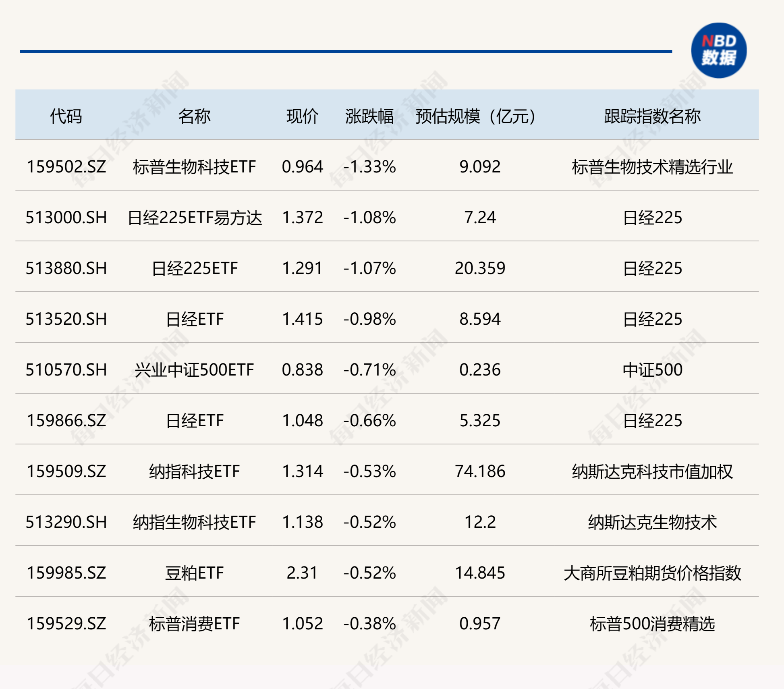Viewport: 784px width, 689px height.
Task: Click price 0.964
Action: point(303,167)
